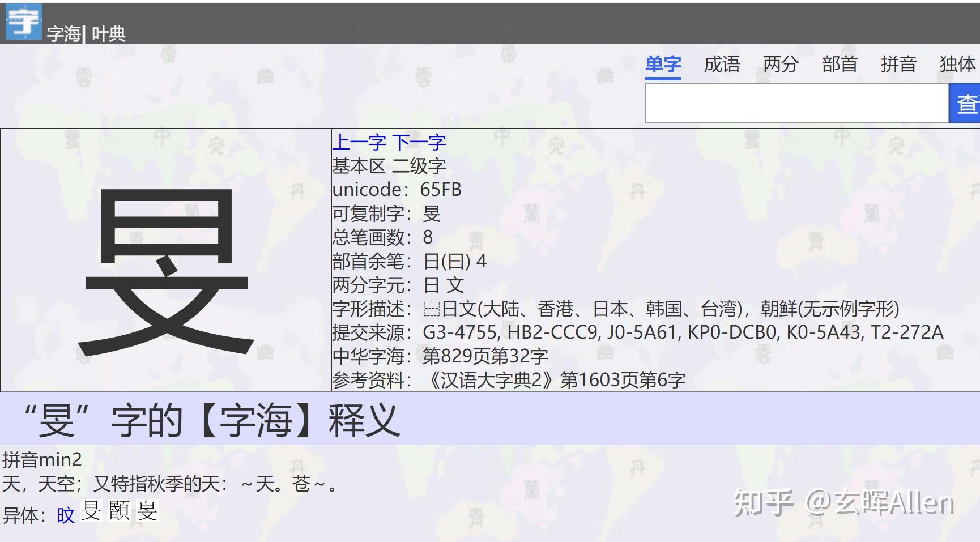The height and width of the screenshot is (542, 980).
Task: Select the 单字 search mode
Action: point(665,64)
